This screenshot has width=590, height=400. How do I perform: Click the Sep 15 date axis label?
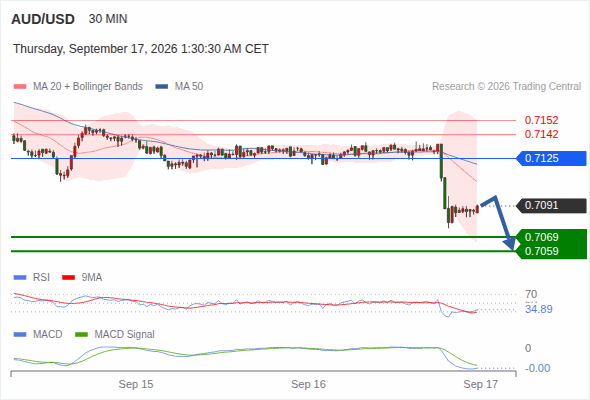pos(136,384)
